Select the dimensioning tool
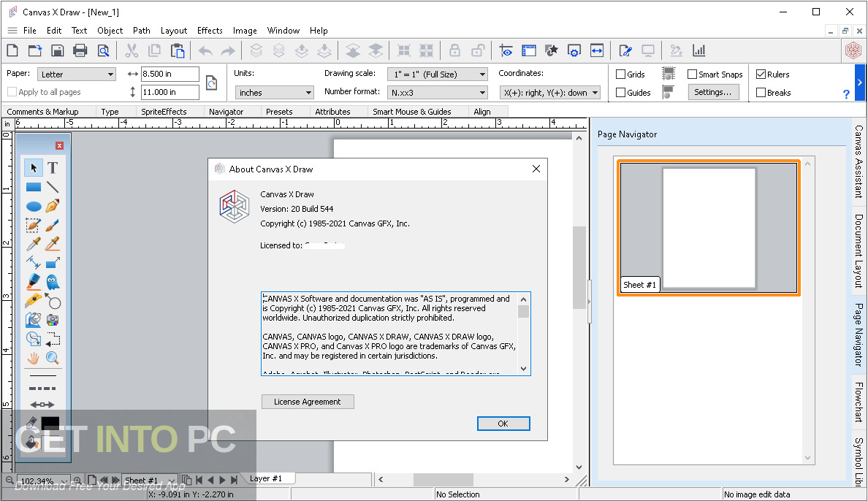 tap(34, 263)
